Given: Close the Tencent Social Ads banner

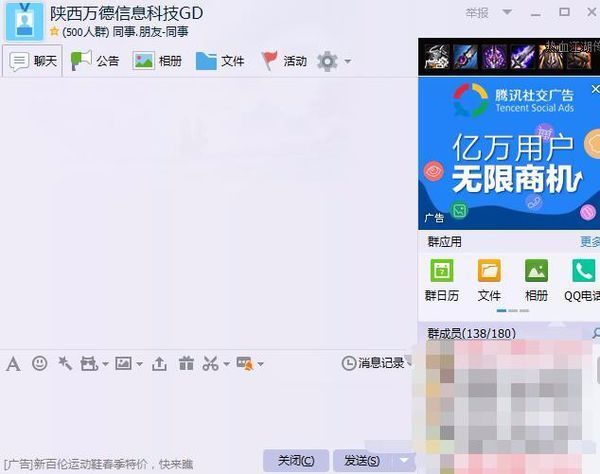Looking at the screenshot, I should (x=595, y=89).
